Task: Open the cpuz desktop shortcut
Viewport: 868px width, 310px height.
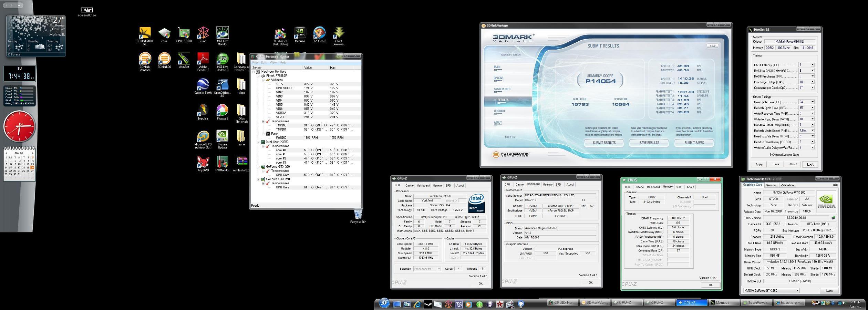Action: click(x=164, y=35)
